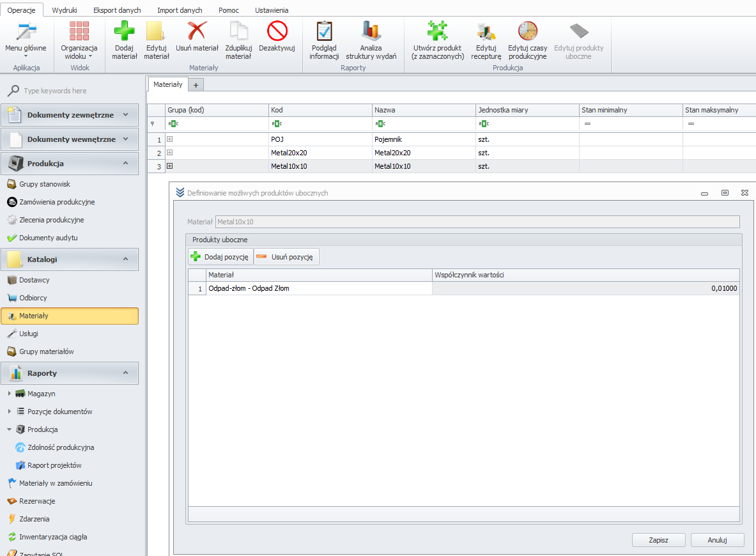Open Grupy stanowisk

[44, 184]
